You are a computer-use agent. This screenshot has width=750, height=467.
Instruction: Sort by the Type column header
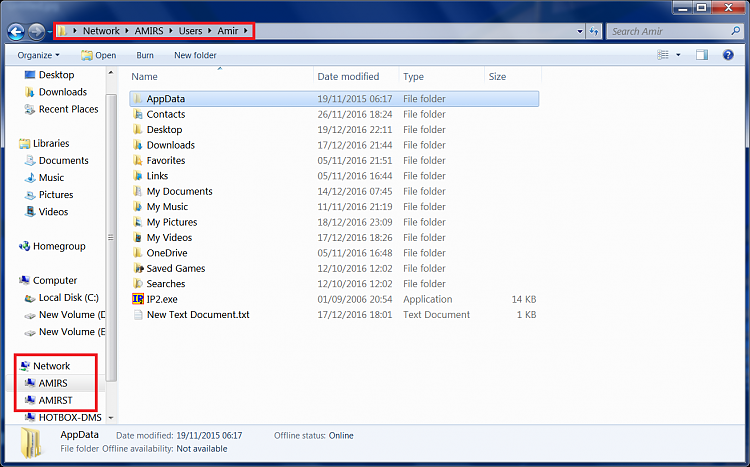413,77
